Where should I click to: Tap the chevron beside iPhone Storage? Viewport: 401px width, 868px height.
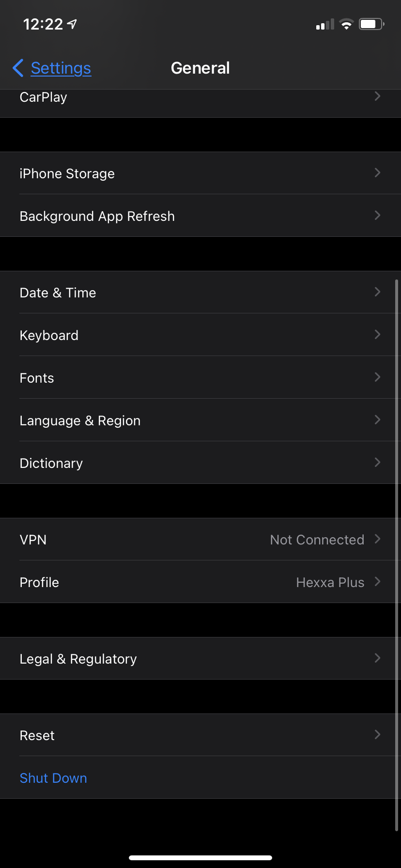[x=377, y=173]
